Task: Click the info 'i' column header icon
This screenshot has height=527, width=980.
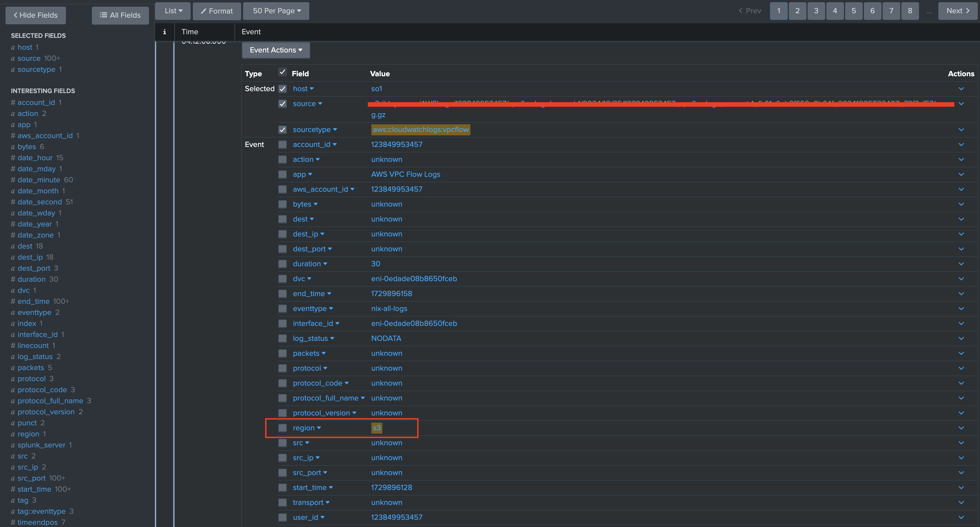Action: click(164, 31)
